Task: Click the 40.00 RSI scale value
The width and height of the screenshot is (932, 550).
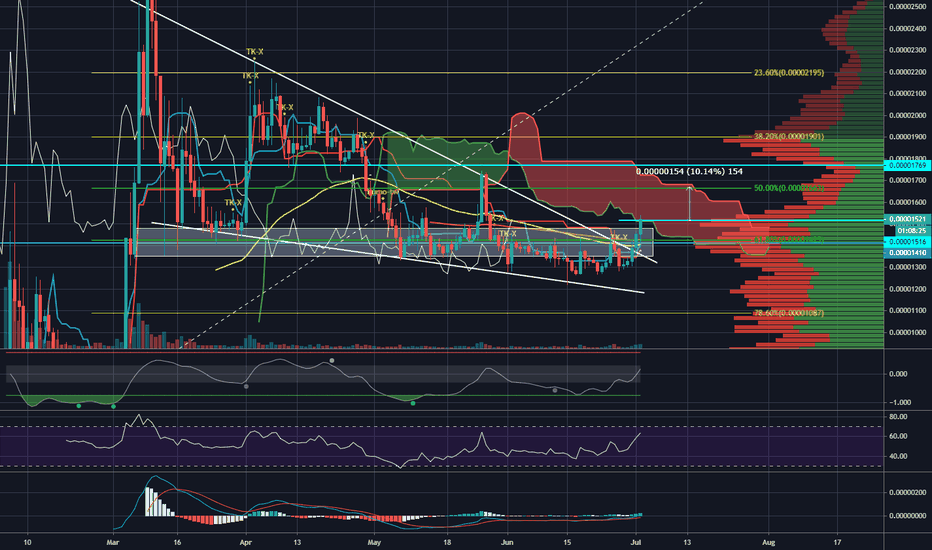Action: [x=899, y=457]
